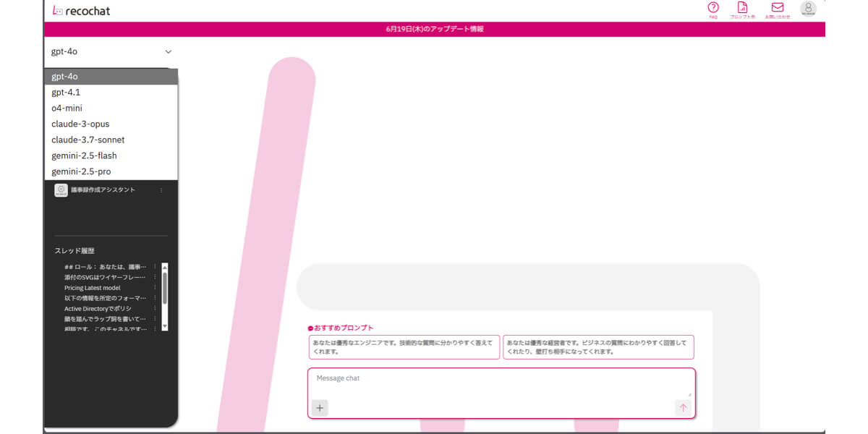Open thread '## ロール: あなたは、議事…'
Viewport: 868px width, 434px height.
pyautogui.click(x=105, y=267)
